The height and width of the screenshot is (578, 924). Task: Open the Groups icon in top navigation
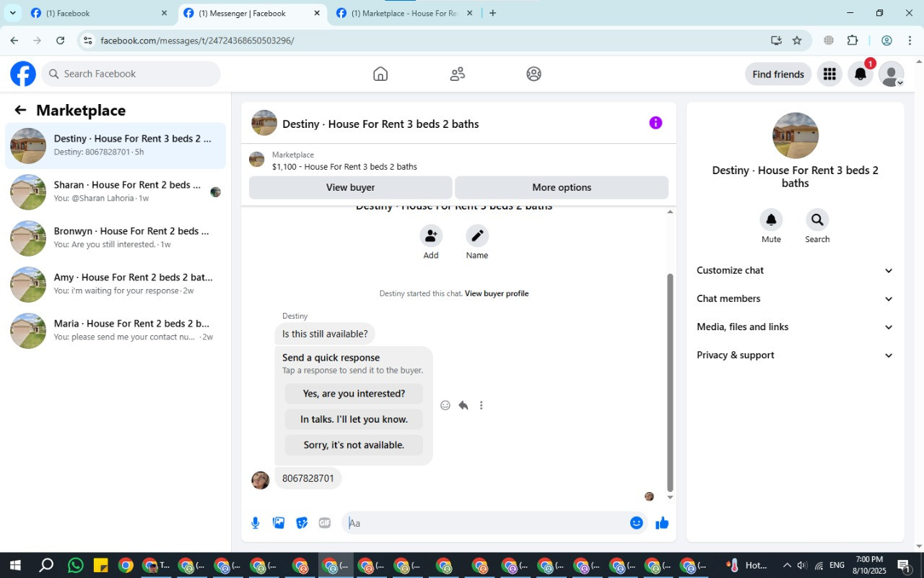point(533,74)
